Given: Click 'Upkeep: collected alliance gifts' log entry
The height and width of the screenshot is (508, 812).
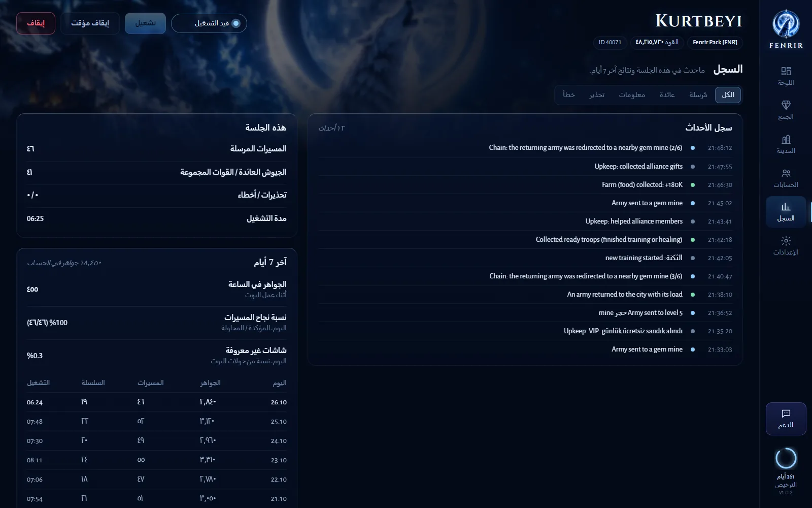Looking at the screenshot, I should pos(525,167).
